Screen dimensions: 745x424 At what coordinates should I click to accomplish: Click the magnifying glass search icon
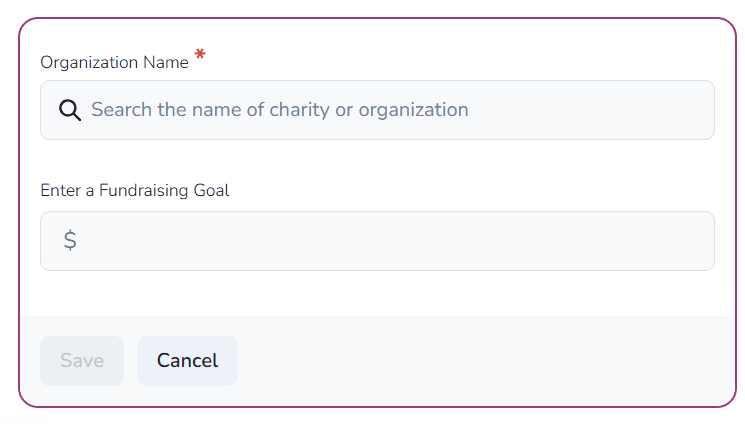pos(70,110)
